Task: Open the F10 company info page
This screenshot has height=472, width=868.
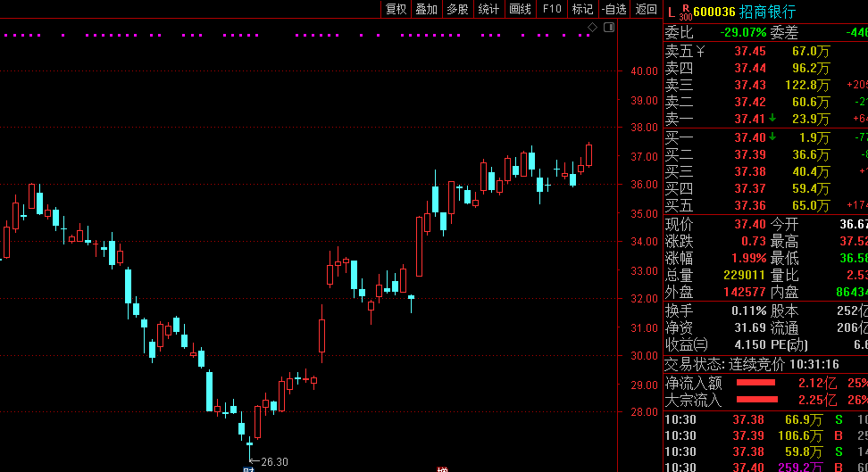Action: pyautogui.click(x=552, y=9)
